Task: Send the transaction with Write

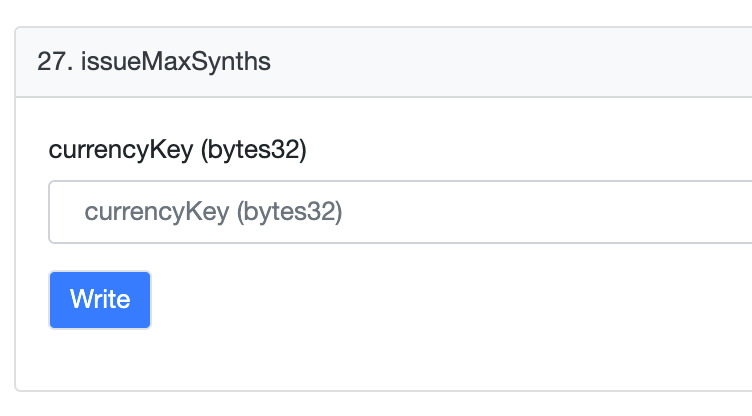Action: click(100, 300)
